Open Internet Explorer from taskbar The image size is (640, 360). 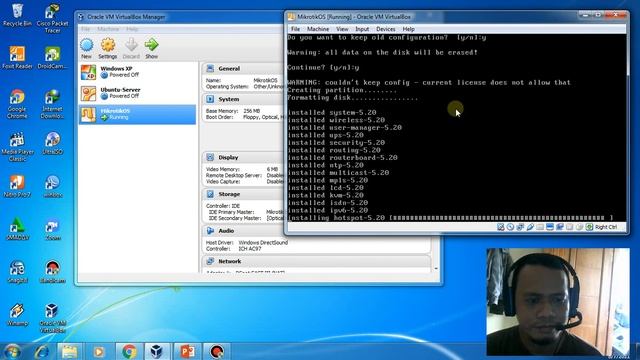42,351
